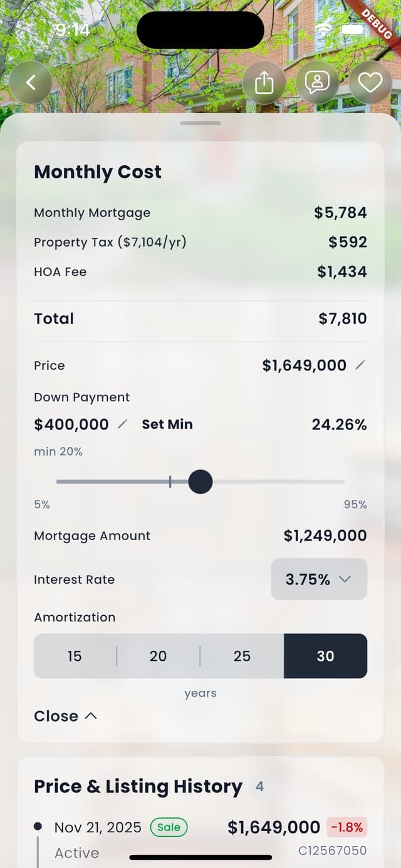Expand the drag handle above Monthly Cost
Viewport: 401px width, 868px height.
[x=200, y=123]
